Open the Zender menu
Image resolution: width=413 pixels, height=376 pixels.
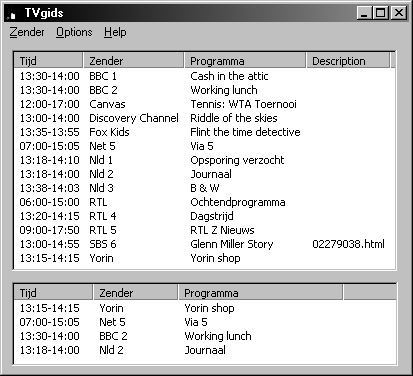[27, 32]
